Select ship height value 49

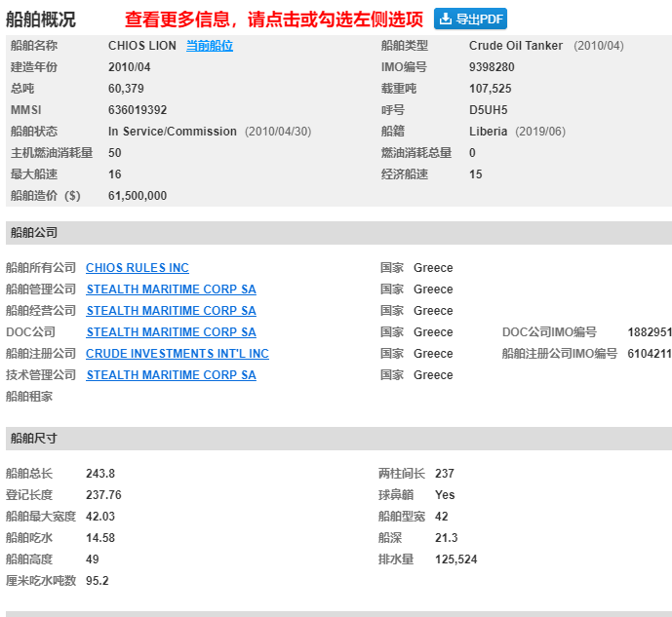coord(93,559)
